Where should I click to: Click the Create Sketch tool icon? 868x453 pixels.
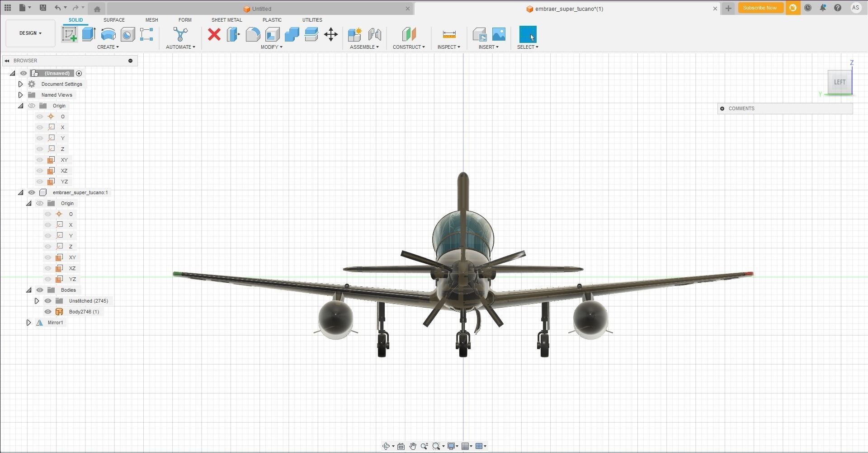coord(70,34)
